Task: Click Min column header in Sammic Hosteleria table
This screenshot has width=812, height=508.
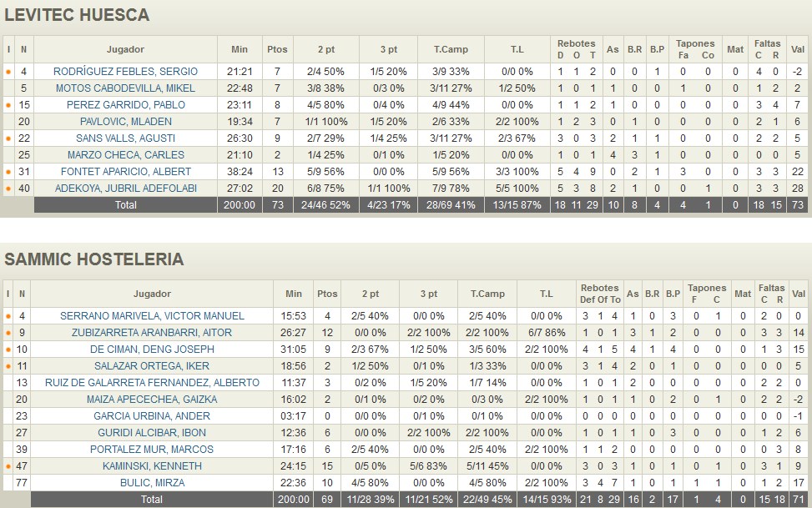Action: point(294,294)
